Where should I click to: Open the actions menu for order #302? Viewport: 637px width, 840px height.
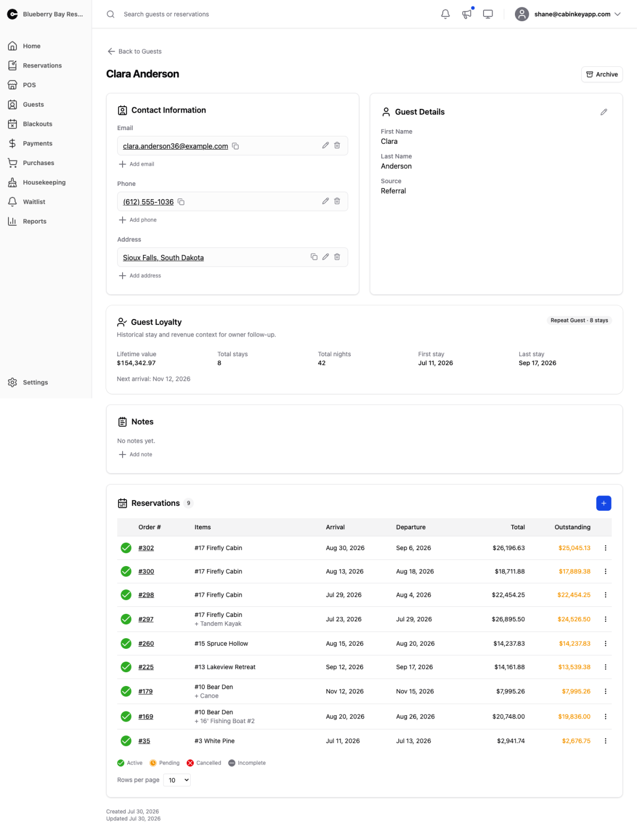[605, 548]
